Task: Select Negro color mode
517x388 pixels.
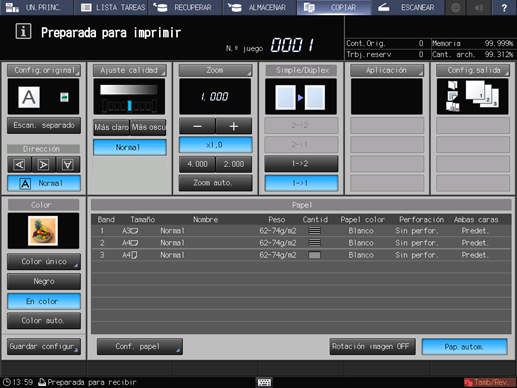Action: 44,281
